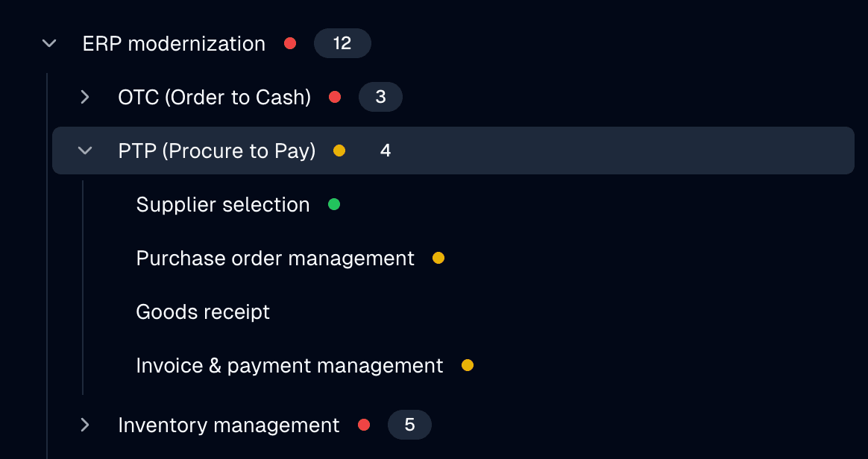868x459 pixels.
Task: Click the count badge showing 12
Action: pyautogui.click(x=342, y=43)
